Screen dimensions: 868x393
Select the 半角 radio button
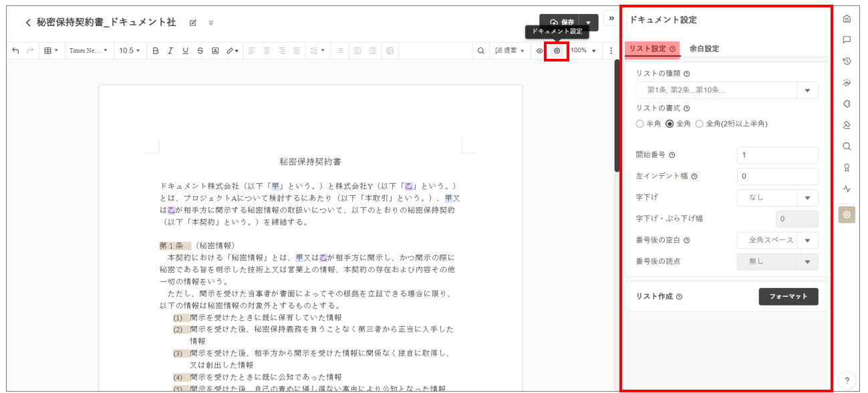point(640,124)
